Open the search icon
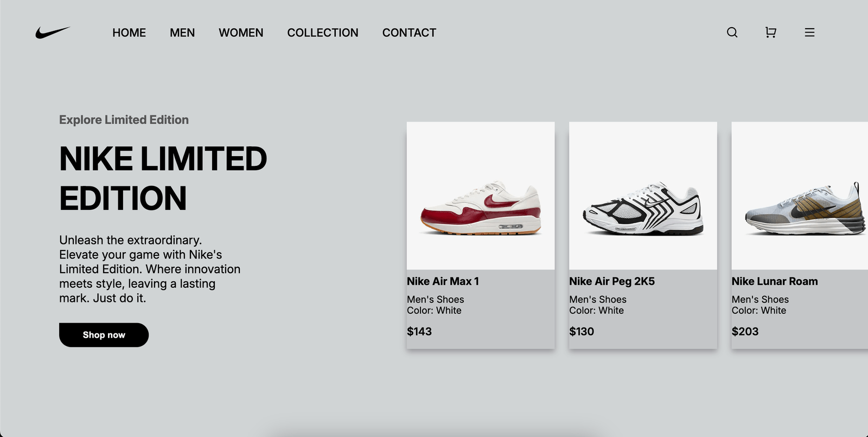The height and width of the screenshot is (437, 868). click(x=732, y=33)
